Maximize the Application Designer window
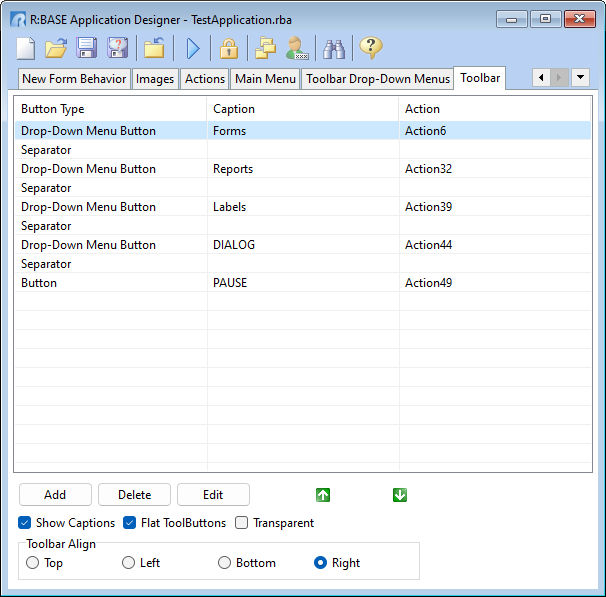 [x=545, y=19]
